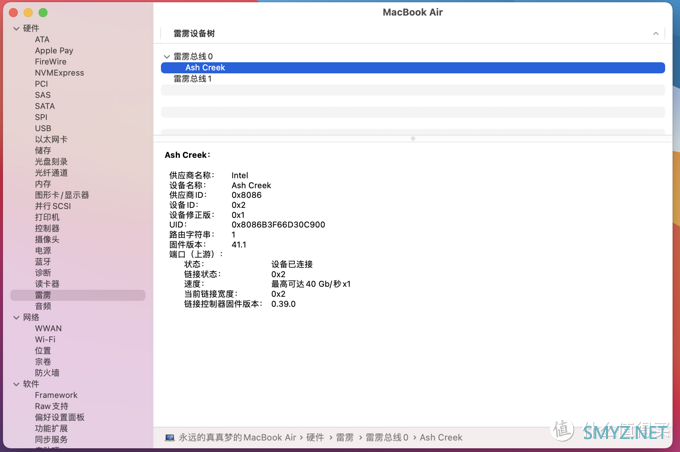The width and height of the screenshot is (680, 452).
Task: Select SPI in the sidebar
Action: [41, 117]
